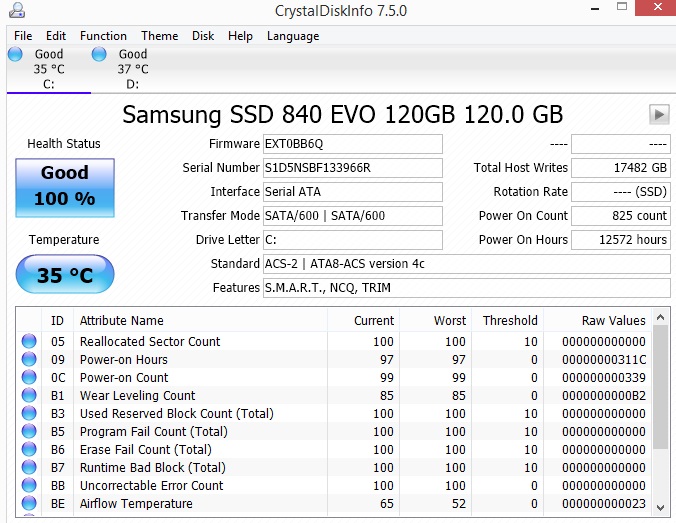Close the CrystalDiskInfo window
The image size is (676, 523).
[x=657, y=7]
